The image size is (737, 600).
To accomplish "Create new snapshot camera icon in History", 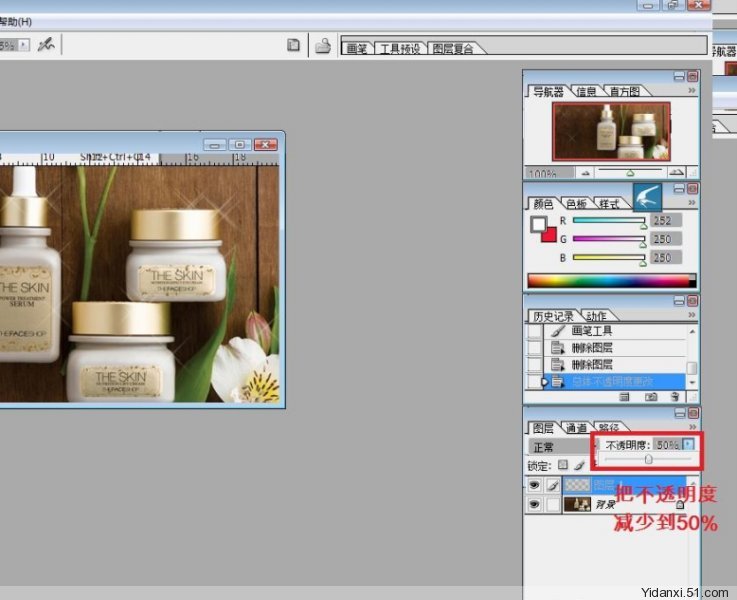I will 651,397.
